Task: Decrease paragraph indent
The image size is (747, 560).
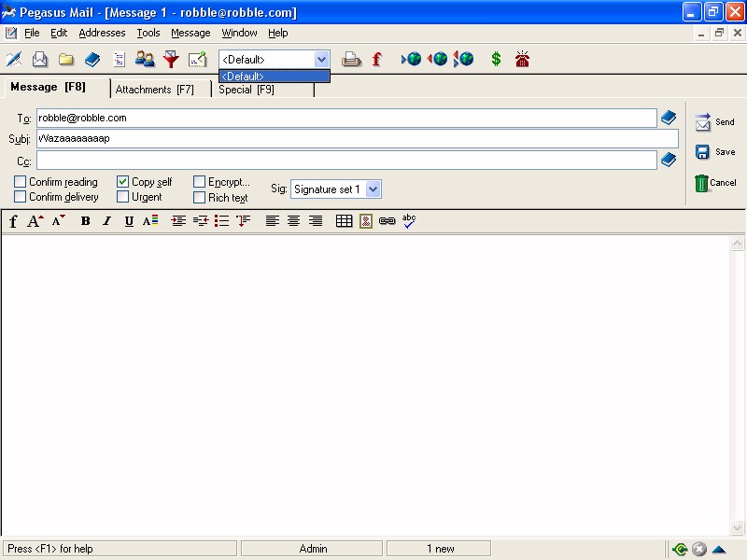Action: tap(201, 221)
